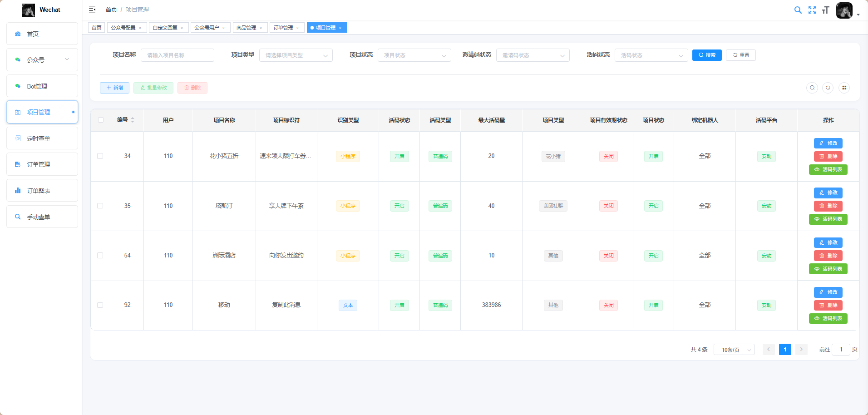
Task: Focus the 项目名称 input field
Action: click(x=177, y=55)
